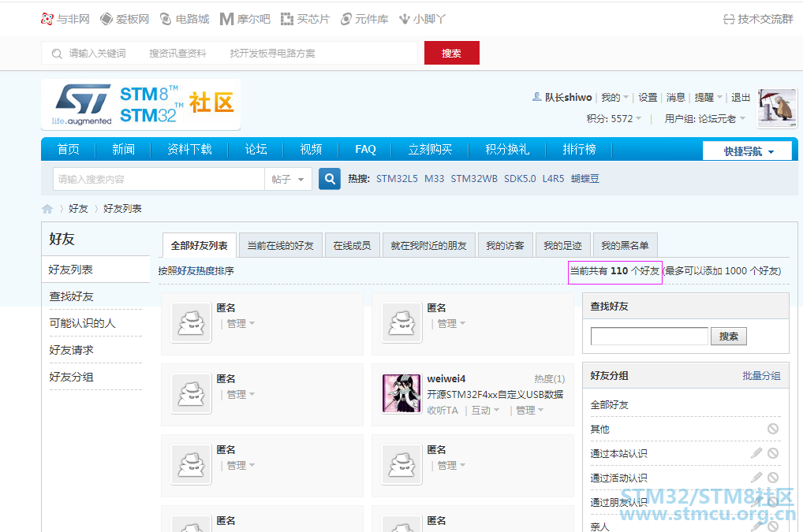Image resolution: width=803 pixels, height=532 pixels.
Task: Go to 首页 in the main nav
Action: tap(68, 149)
